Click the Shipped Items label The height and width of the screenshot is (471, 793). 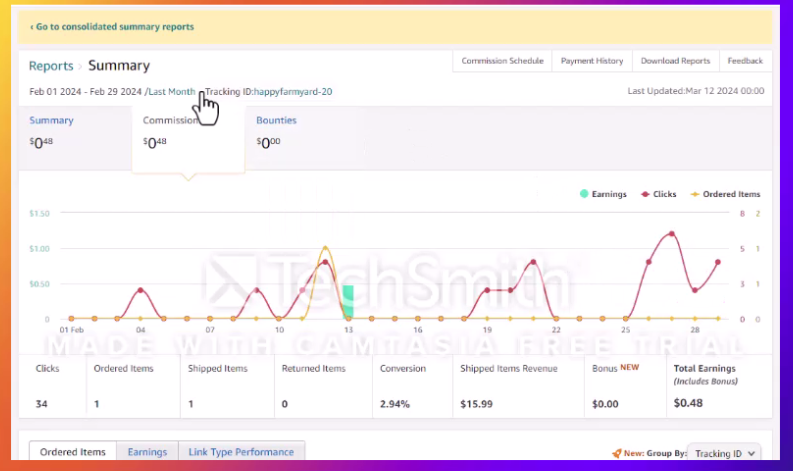coord(218,368)
